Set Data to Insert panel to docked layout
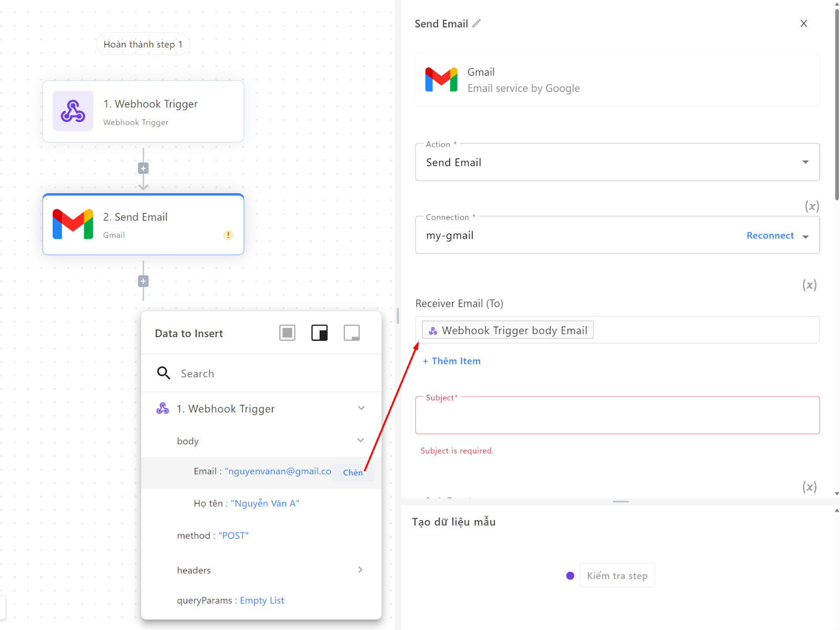 [319, 333]
